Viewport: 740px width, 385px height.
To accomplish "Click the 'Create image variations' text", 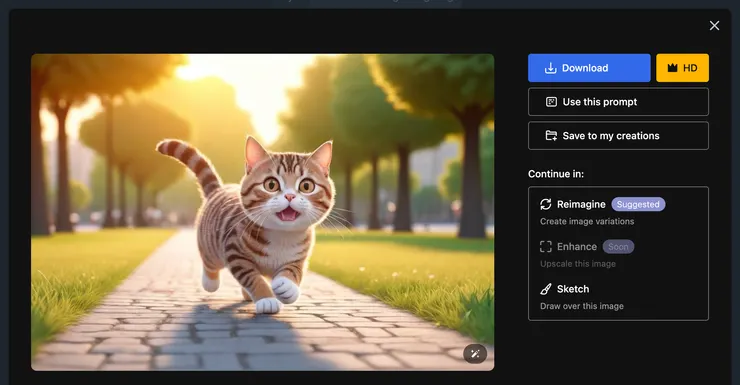I will pyautogui.click(x=587, y=221).
